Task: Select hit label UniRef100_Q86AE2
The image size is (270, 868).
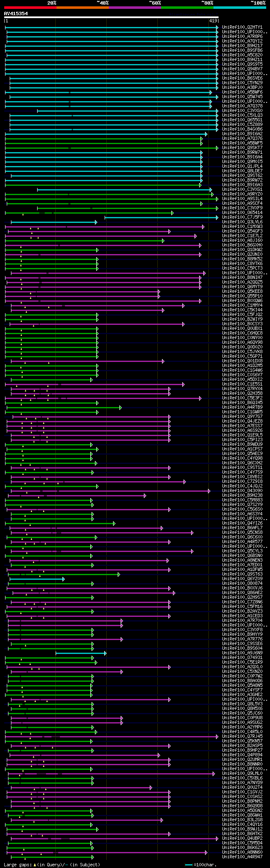Action: [242, 592]
